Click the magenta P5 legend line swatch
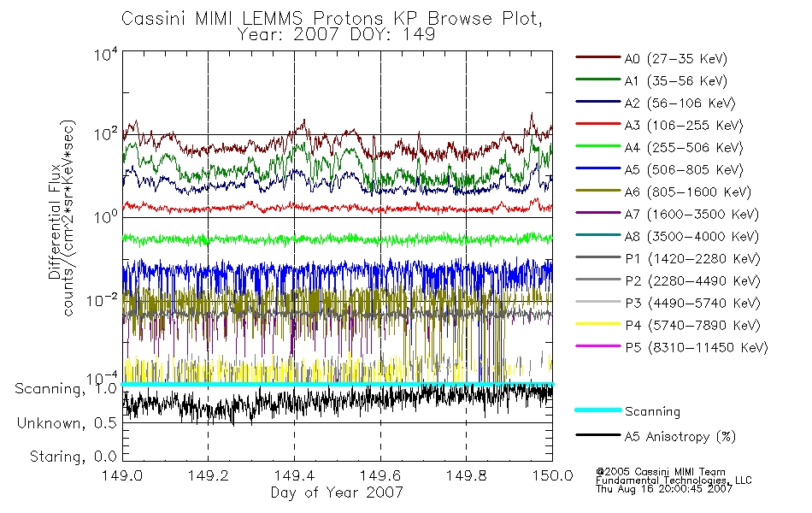The width and height of the screenshot is (812, 513). 597,345
